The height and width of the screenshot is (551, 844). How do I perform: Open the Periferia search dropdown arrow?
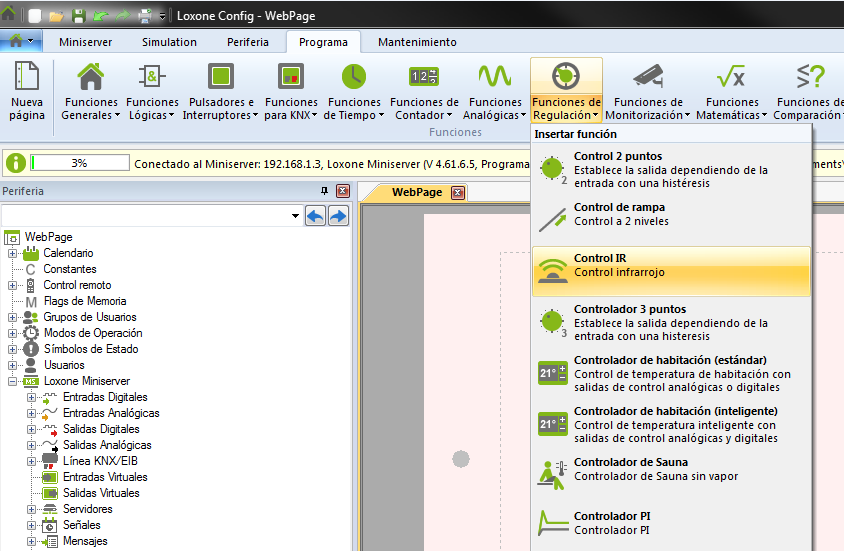[x=294, y=216]
